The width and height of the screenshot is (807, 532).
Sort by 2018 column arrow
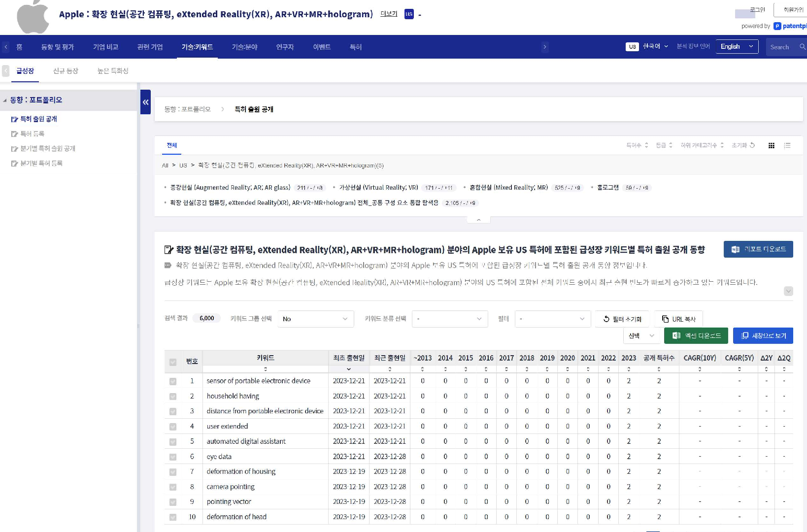(527, 369)
